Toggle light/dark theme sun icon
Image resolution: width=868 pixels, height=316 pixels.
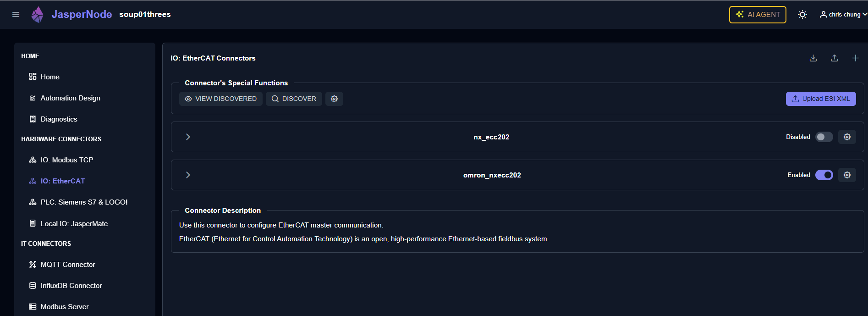(x=802, y=15)
